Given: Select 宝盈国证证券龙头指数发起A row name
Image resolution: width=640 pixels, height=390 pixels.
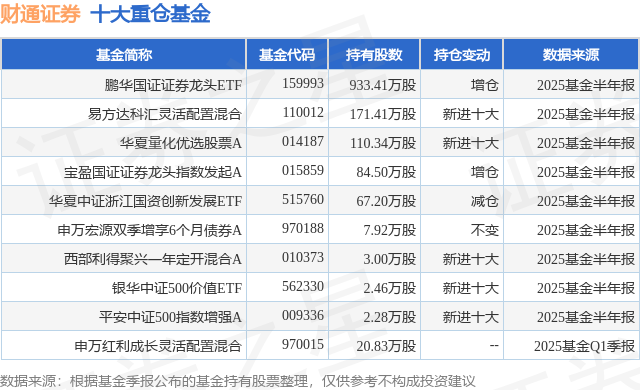Looking at the screenshot, I should [x=153, y=172].
